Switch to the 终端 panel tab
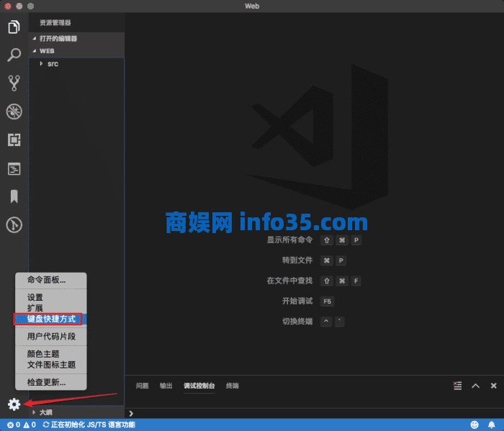This screenshot has width=504, height=431. (x=232, y=386)
